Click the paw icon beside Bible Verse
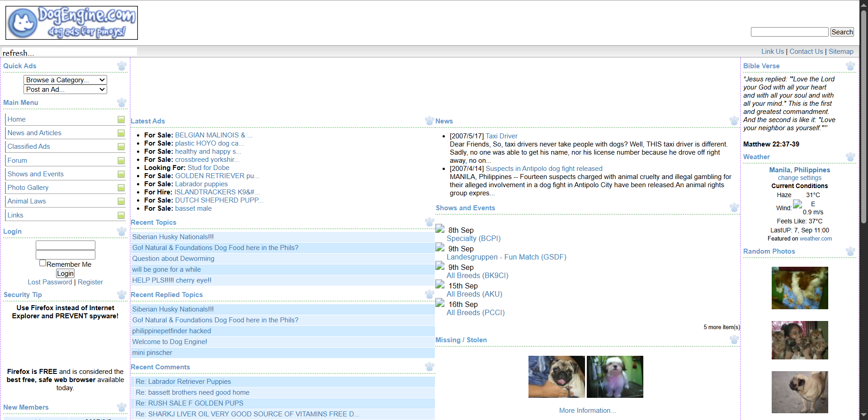This screenshot has height=420, width=868. [851, 66]
